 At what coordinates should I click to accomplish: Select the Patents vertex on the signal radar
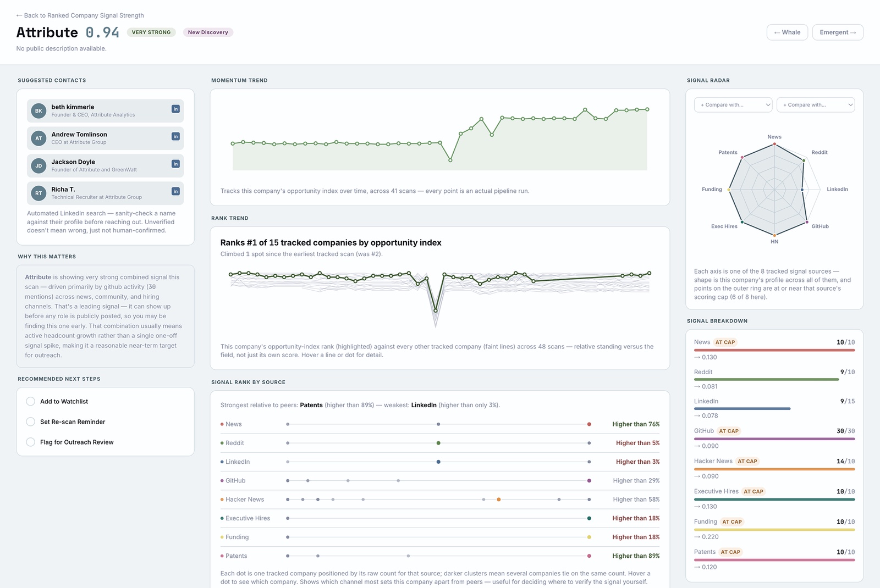click(742, 158)
